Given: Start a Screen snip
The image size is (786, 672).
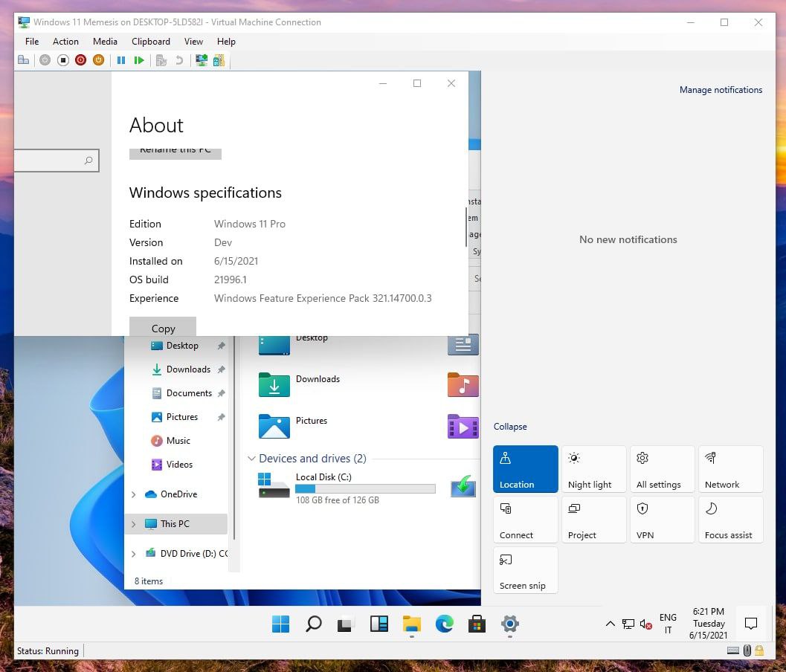Looking at the screenshot, I should coord(525,570).
